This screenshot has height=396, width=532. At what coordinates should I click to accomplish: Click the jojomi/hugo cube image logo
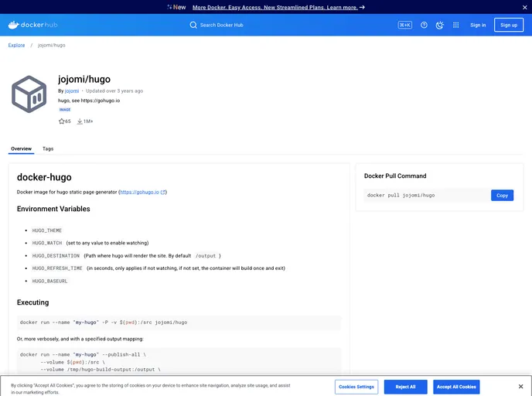click(29, 94)
